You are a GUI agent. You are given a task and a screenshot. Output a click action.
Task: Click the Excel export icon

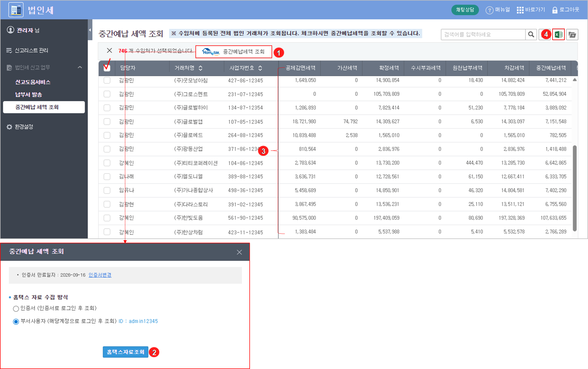pyautogui.click(x=558, y=34)
